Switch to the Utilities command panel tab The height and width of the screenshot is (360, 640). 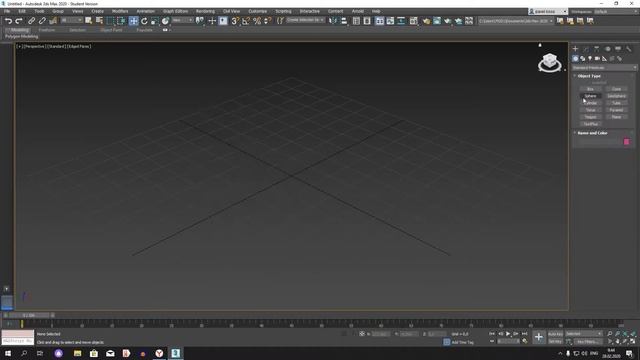[x=629, y=49]
